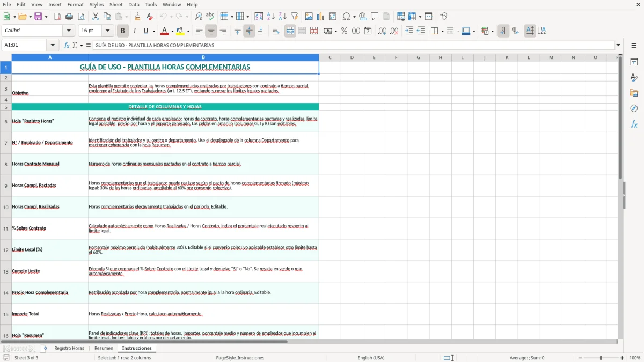Open the Tools menu
This screenshot has height=362, width=644.
click(x=151, y=4)
